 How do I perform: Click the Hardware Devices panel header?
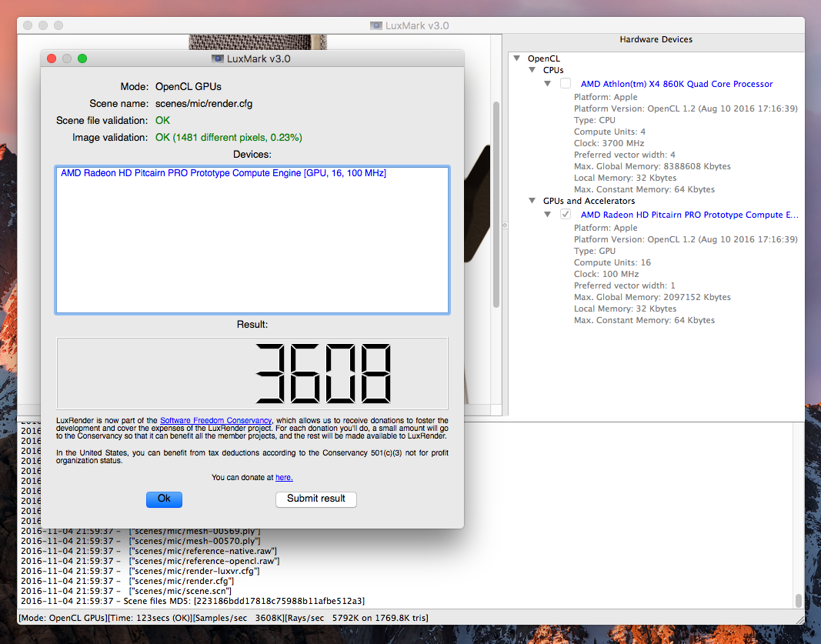[x=656, y=40]
